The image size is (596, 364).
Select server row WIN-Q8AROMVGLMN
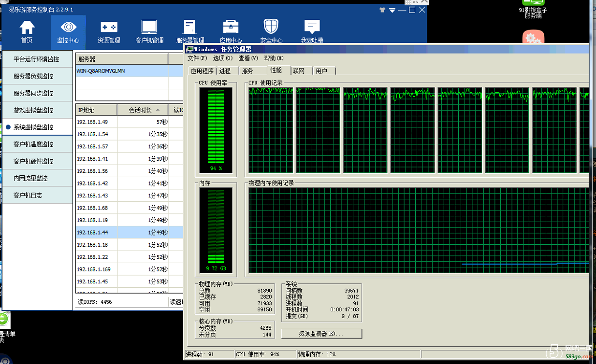130,71
